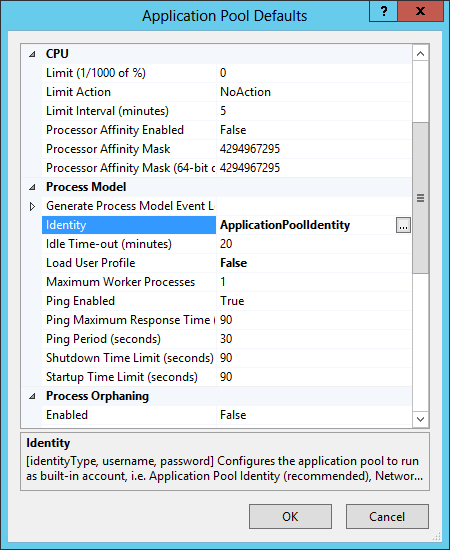Select the Idle Time-out value field

pyautogui.click(x=314, y=244)
